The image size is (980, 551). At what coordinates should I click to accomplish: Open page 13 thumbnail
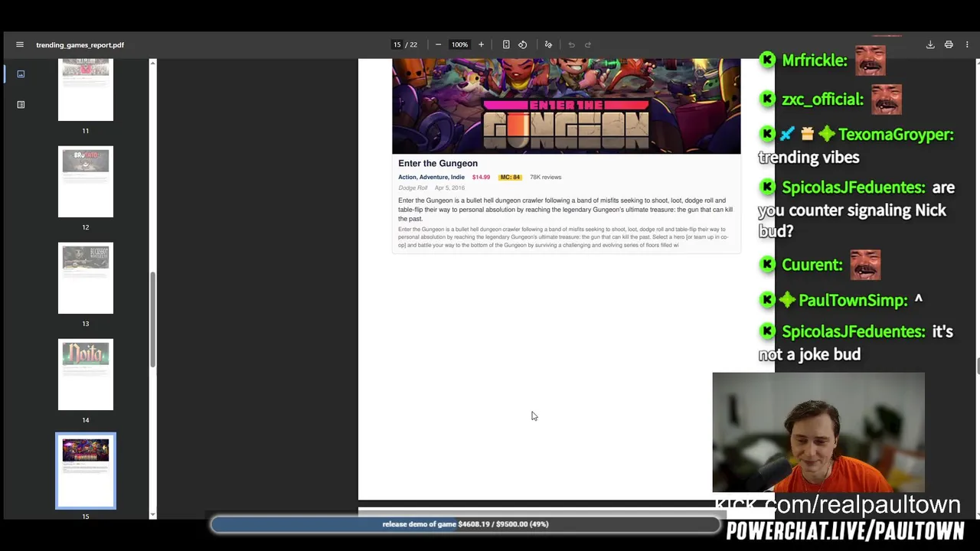[x=86, y=278]
